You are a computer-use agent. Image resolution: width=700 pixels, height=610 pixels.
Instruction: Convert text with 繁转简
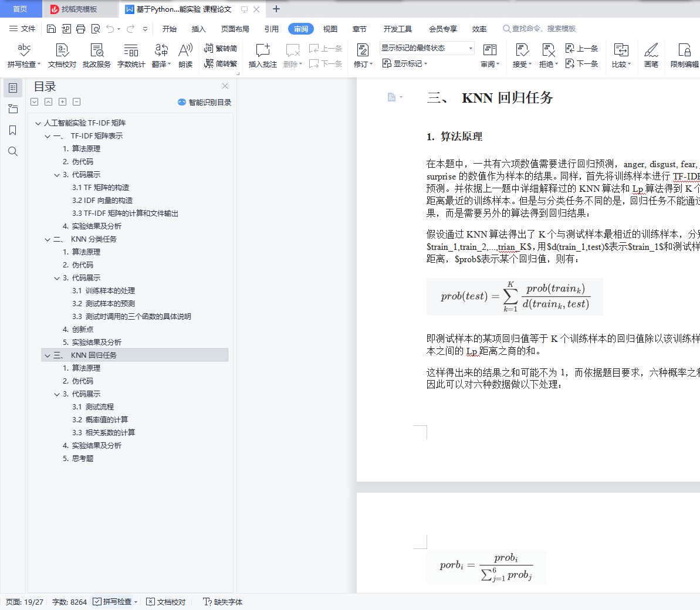point(221,48)
